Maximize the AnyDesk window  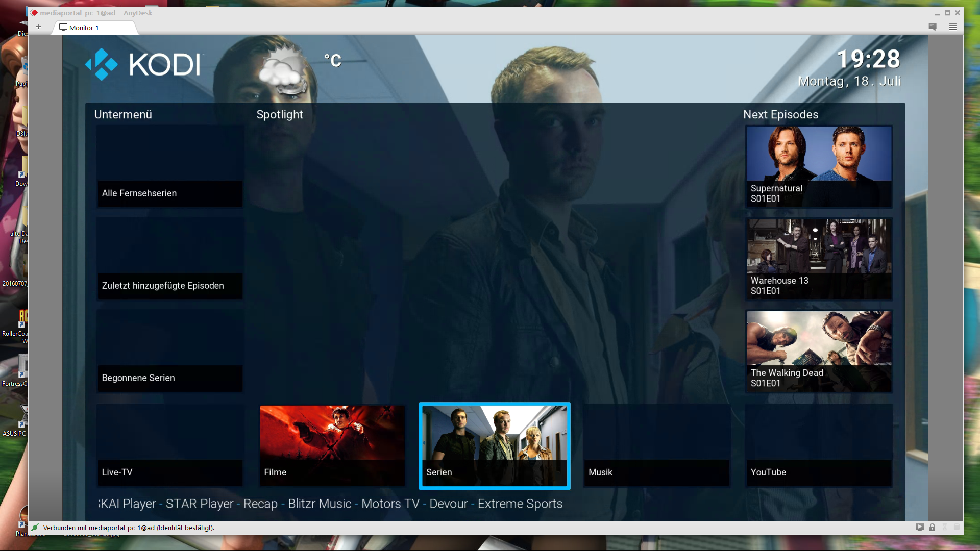click(947, 13)
